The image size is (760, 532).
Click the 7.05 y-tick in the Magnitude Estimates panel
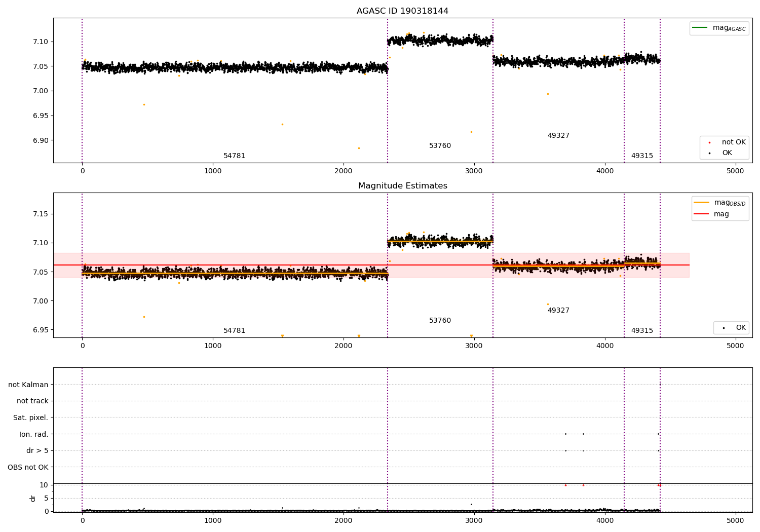click(x=41, y=273)
